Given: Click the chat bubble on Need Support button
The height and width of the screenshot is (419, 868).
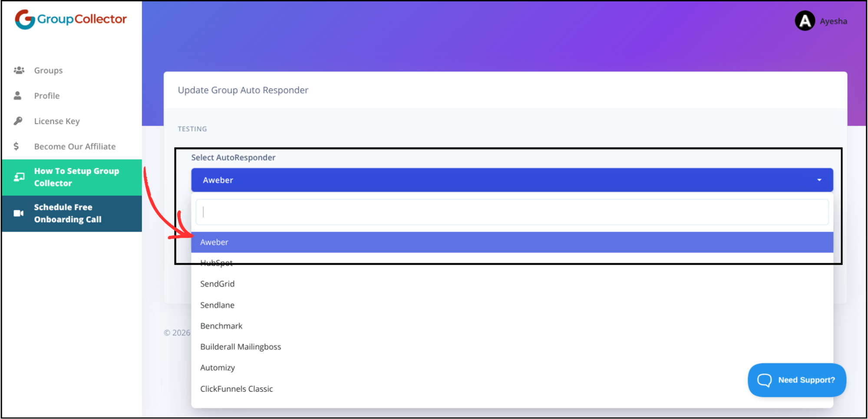Looking at the screenshot, I should [765, 380].
